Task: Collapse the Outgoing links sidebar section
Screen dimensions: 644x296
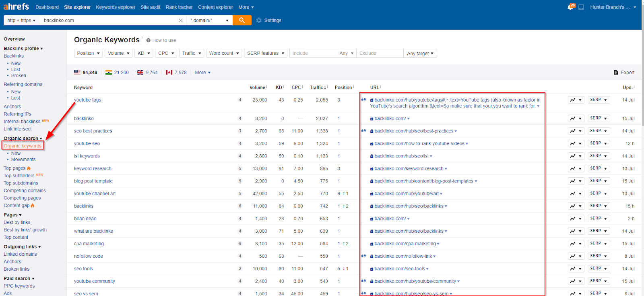Action: [x=22, y=246]
